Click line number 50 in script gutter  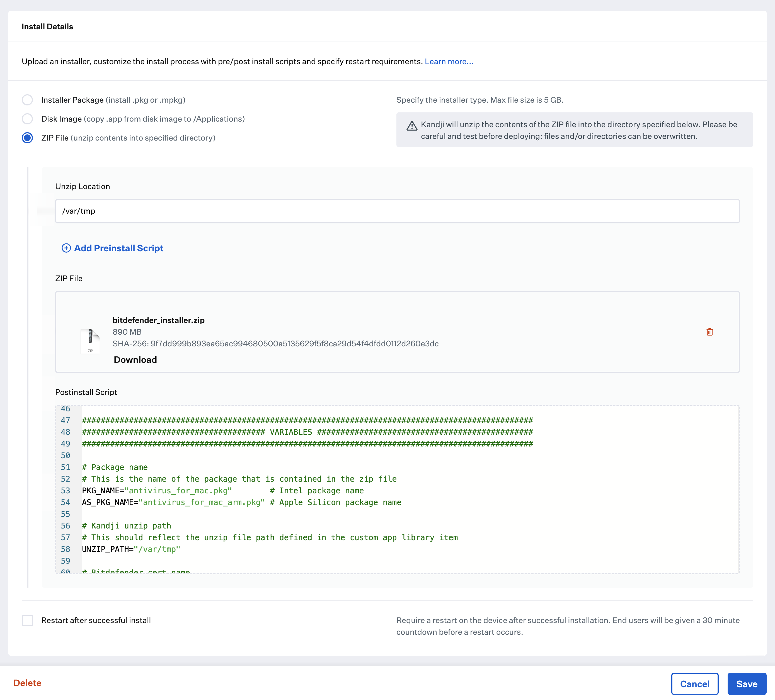[x=65, y=455]
